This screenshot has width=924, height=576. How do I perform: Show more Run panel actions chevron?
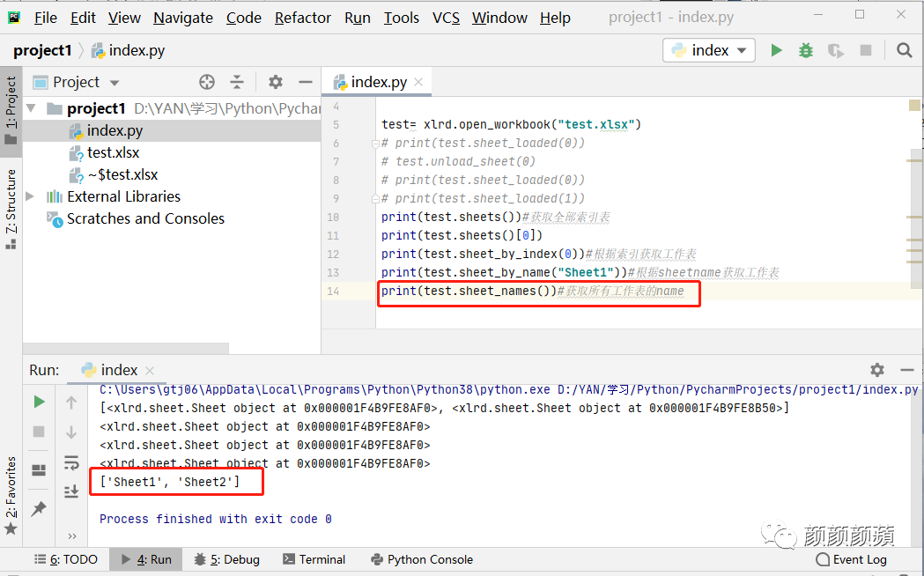pyautogui.click(x=72, y=536)
